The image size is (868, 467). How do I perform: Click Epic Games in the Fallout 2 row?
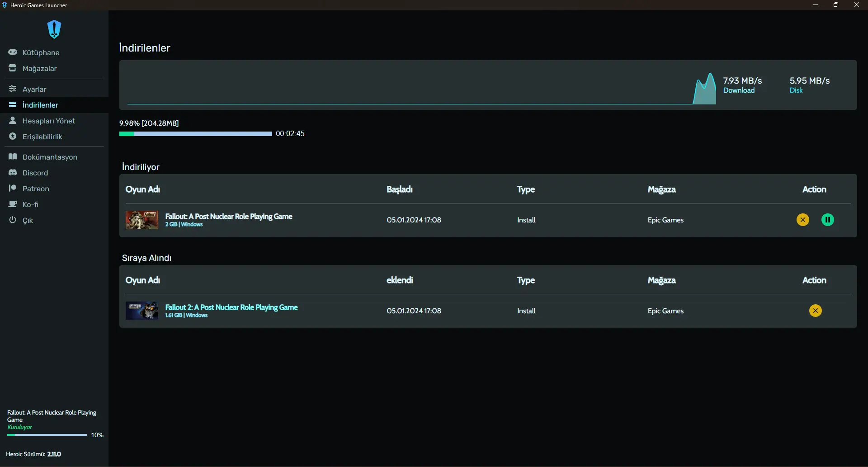[x=665, y=311]
